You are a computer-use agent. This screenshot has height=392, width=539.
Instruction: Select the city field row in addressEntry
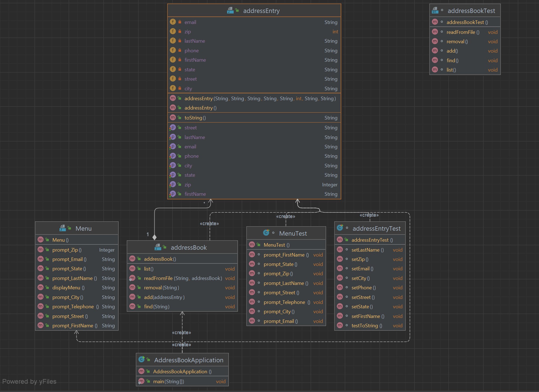254,88
